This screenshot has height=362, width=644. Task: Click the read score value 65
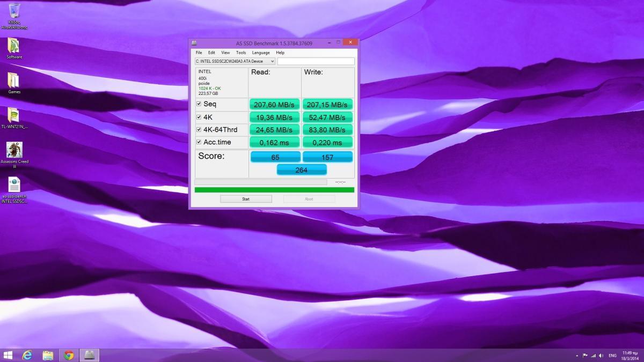275,157
